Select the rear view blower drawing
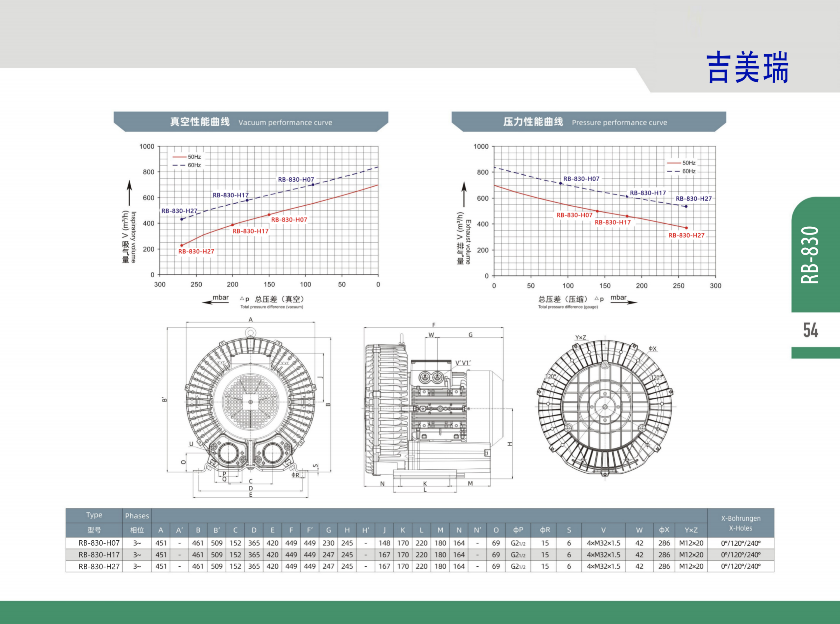Image resolution: width=840 pixels, height=624 pixels. 605,408
